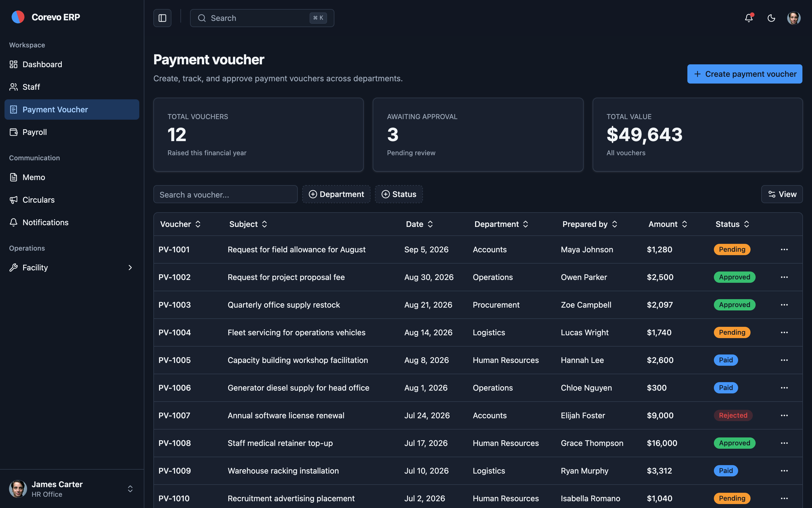The width and height of the screenshot is (812, 508).
Task: Open the Department filter
Action: (336, 194)
